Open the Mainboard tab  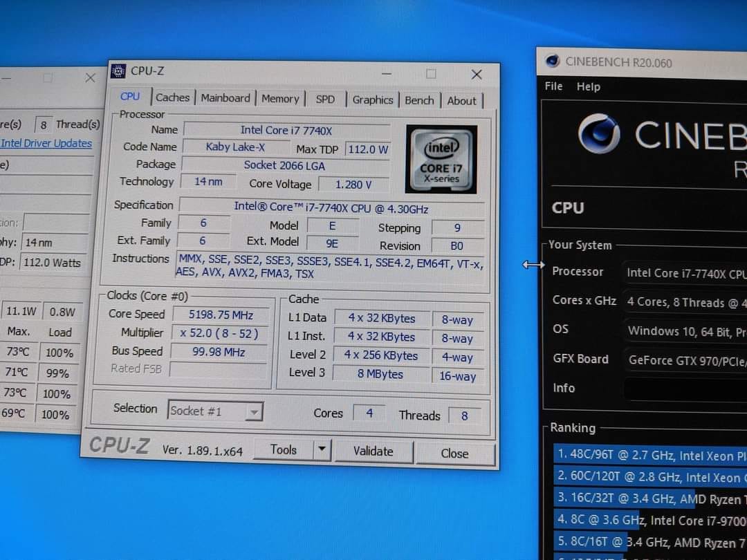click(225, 98)
